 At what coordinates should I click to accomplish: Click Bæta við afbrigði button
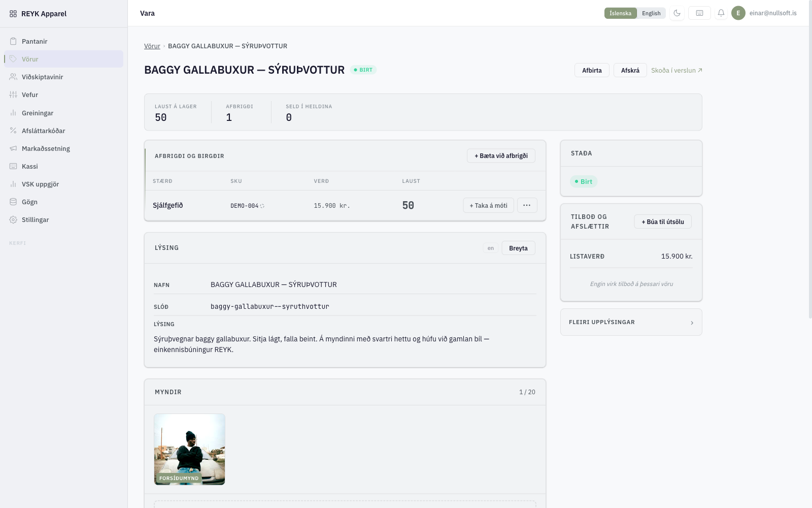[x=501, y=155]
